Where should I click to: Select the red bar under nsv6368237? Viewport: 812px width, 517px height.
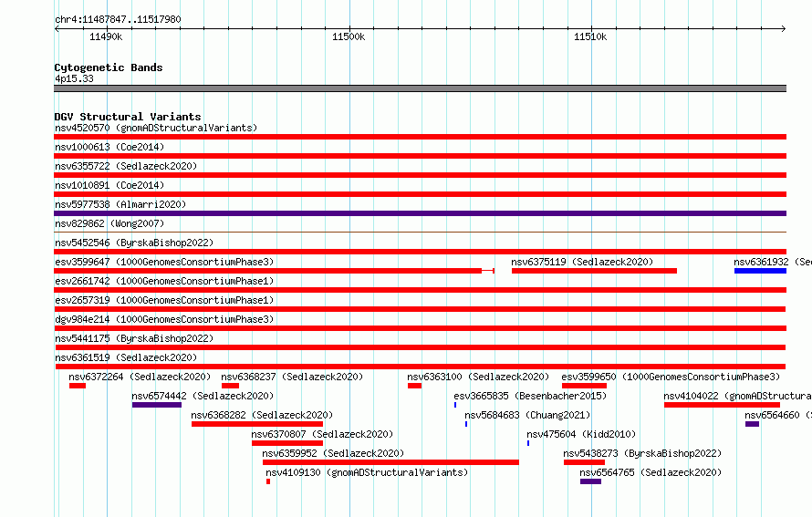point(230,386)
